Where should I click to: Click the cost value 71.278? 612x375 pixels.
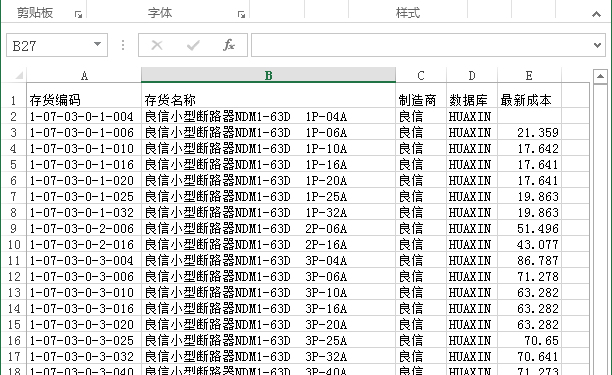[529, 276]
